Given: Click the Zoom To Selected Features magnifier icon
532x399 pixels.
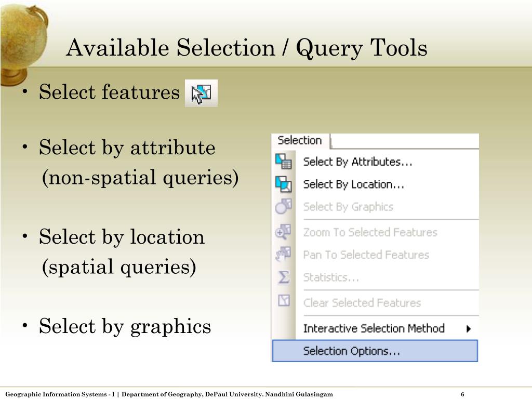Looking at the screenshot, I should [283, 232].
